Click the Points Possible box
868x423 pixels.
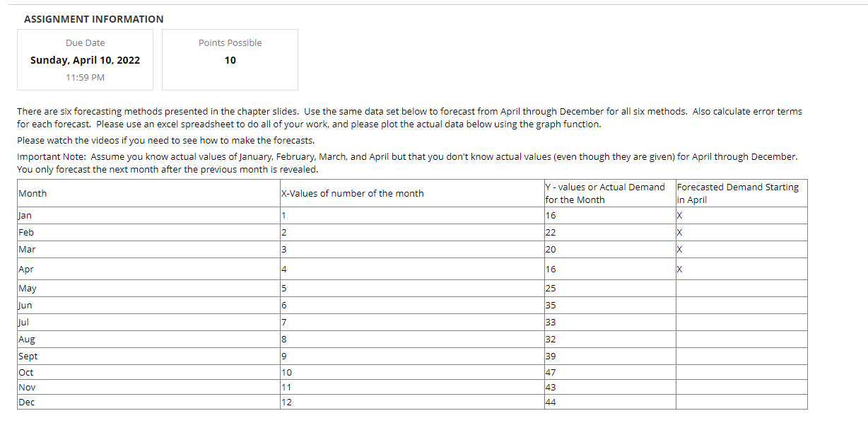[x=230, y=59]
